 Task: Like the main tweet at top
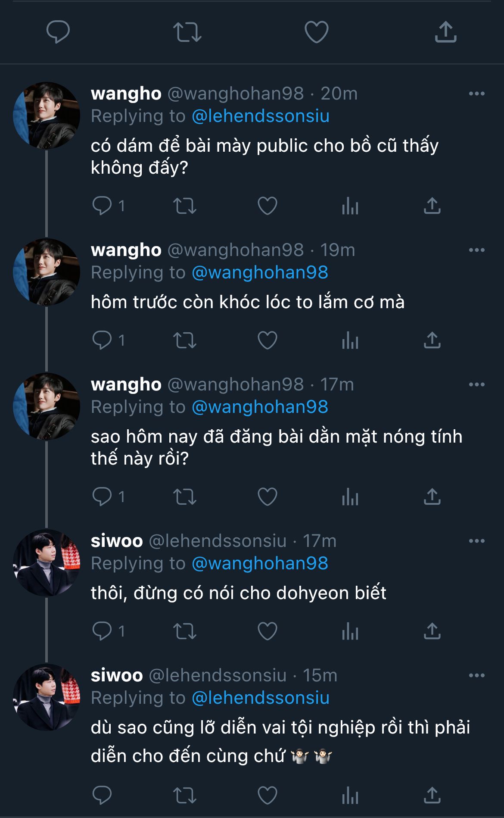316,32
